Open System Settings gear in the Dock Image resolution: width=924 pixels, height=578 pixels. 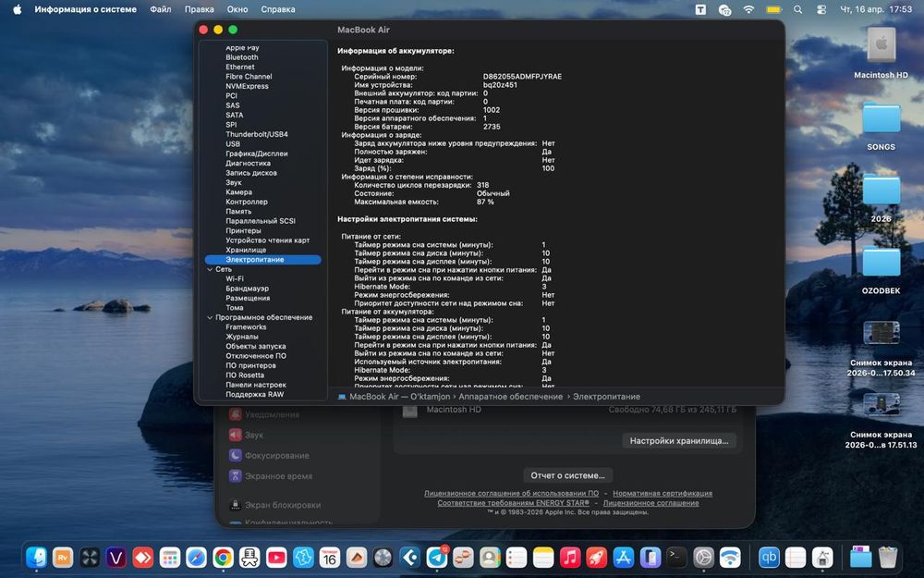click(x=703, y=558)
